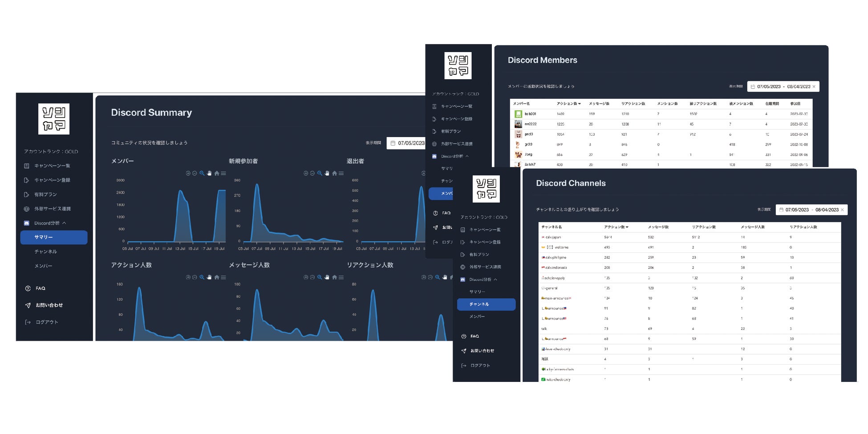Zoom in on the アクション人数 chart
Screen dimensions: 868x434
click(188, 277)
